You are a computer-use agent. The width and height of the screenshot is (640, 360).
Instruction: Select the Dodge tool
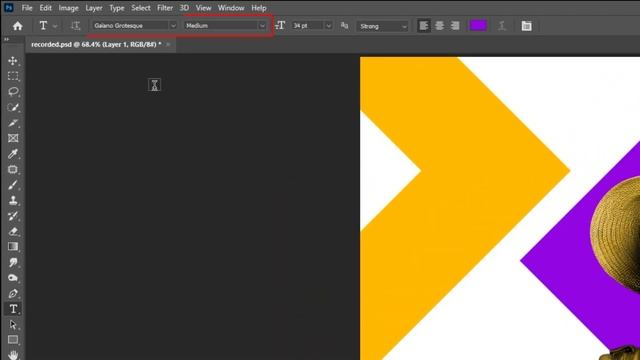pos(13,278)
